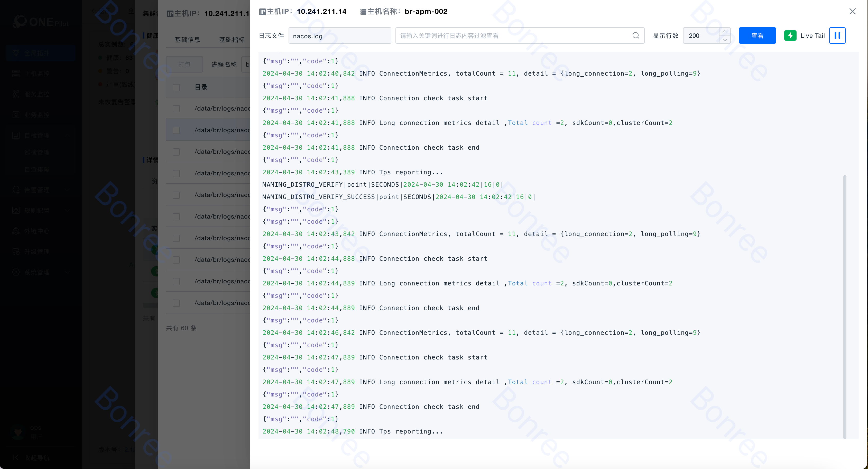
Task: Click the collapse navigation arrow icon
Action: pyautogui.click(x=15, y=457)
